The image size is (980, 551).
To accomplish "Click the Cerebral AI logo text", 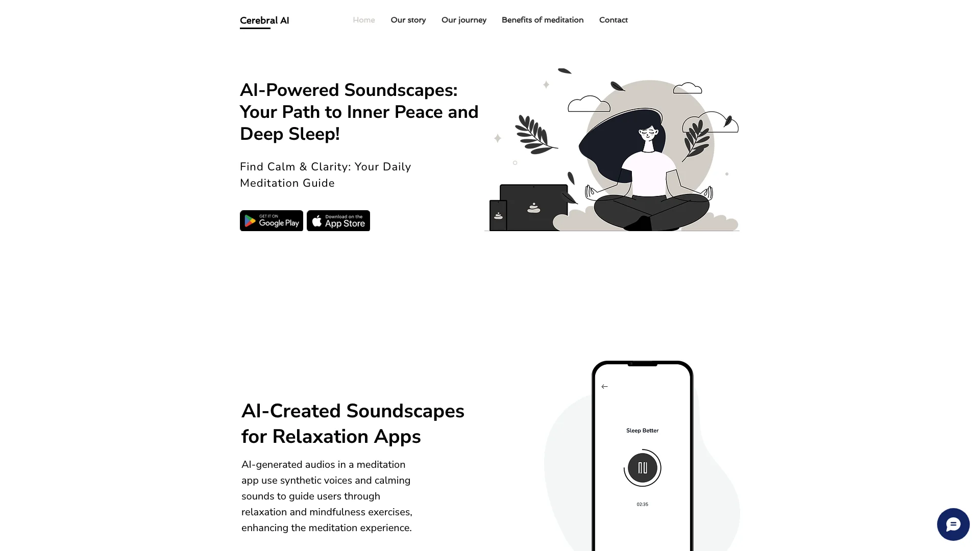I will pos(264,19).
